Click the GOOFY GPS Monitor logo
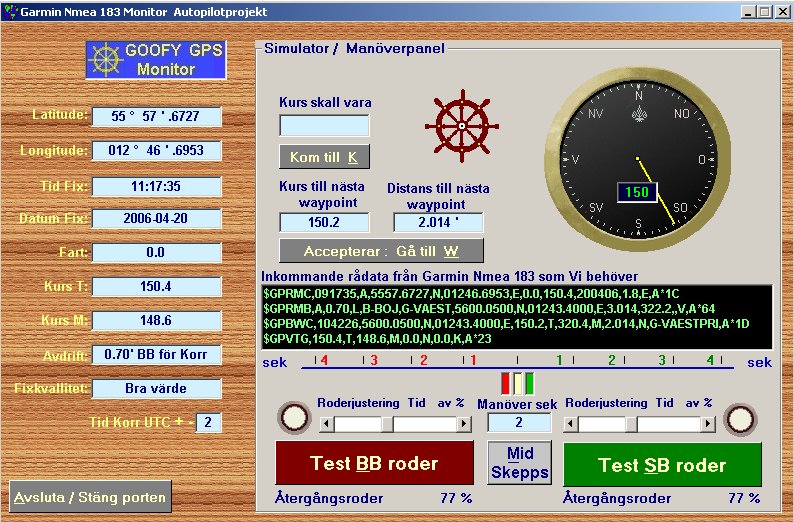The width and height of the screenshot is (794, 522). point(156,60)
